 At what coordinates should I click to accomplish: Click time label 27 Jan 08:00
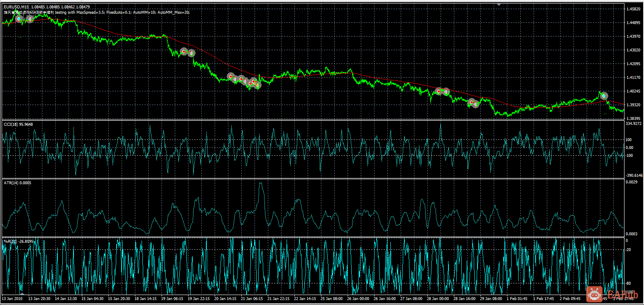pos(411,298)
